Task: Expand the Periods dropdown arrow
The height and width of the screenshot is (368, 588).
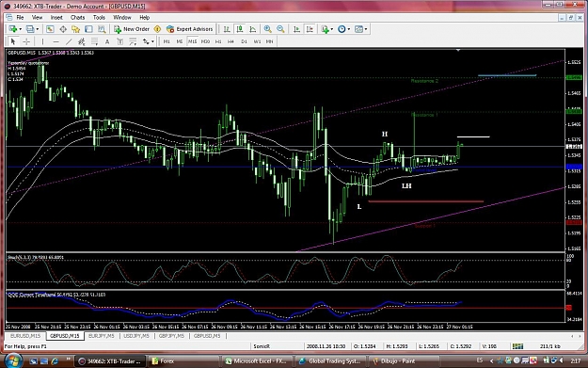Action: [348, 29]
